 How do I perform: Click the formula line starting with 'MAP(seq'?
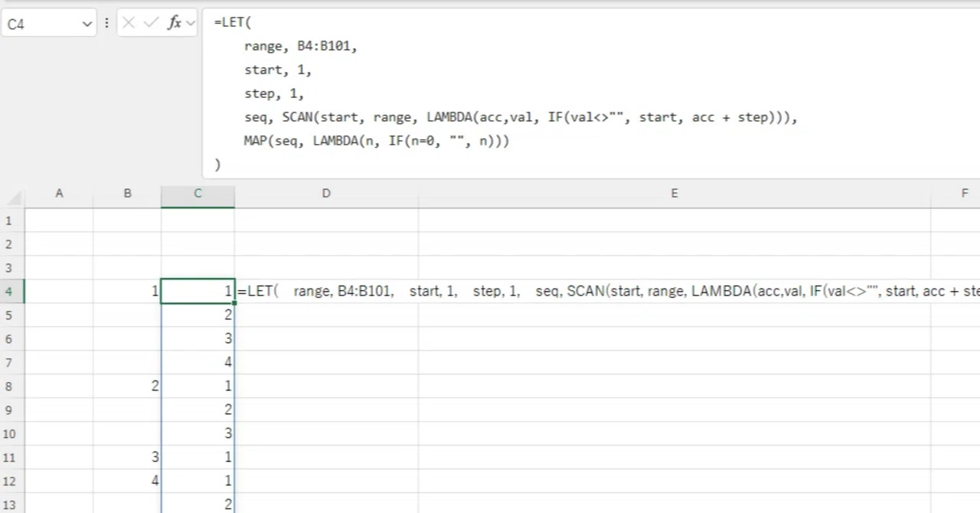377,141
